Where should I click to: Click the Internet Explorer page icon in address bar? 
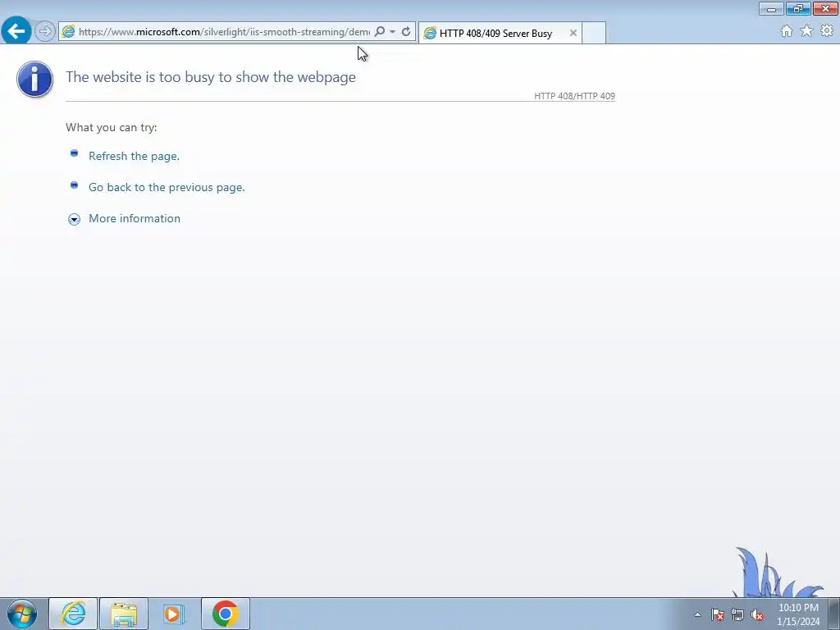click(x=68, y=32)
